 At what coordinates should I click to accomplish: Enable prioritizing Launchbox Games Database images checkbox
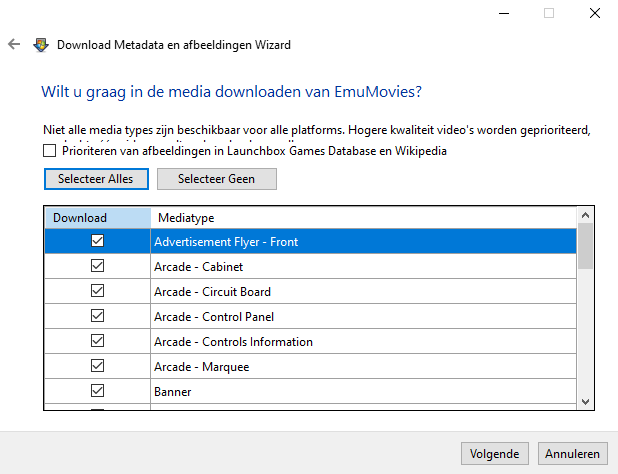[x=49, y=151]
